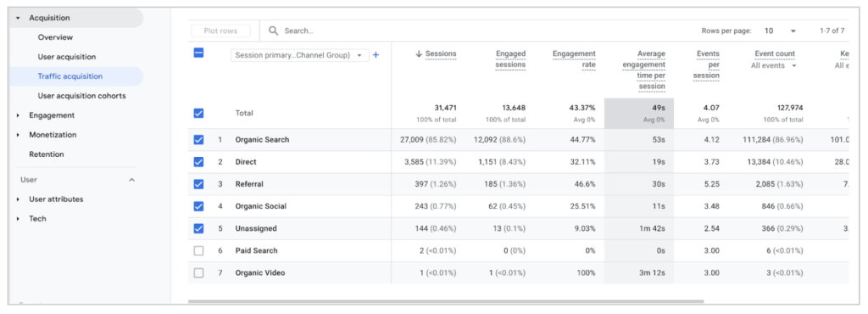Open the Acquisition Overview report
The width and height of the screenshot is (868, 314).
coord(55,37)
